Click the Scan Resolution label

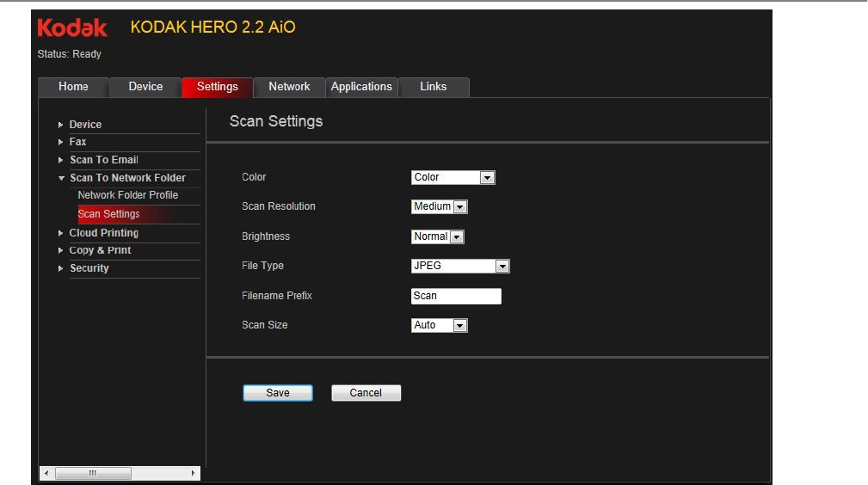click(x=279, y=206)
